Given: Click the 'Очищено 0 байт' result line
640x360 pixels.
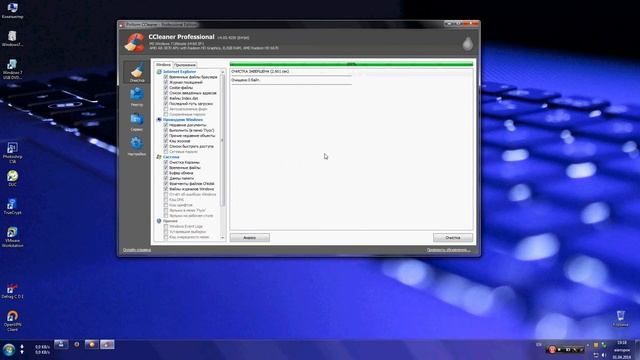Looking at the screenshot, I should pyautogui.click(x=246, y=80).
